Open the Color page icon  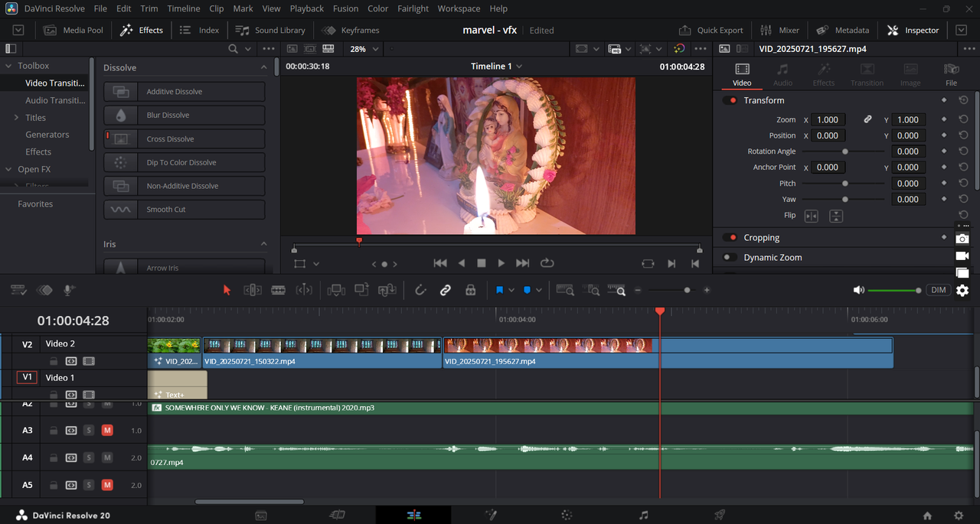567,515
